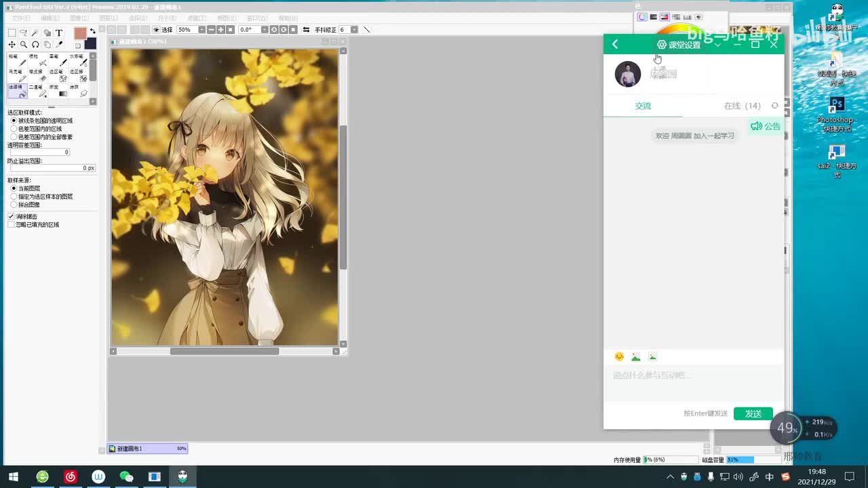Choose the 铅笔 pencil brush
Screen dimensions: 868x488
point(17,60)
